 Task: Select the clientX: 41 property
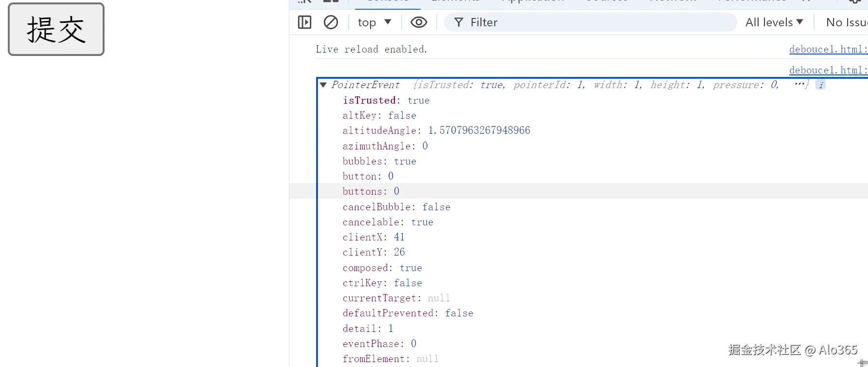click(x=373, y=237)
